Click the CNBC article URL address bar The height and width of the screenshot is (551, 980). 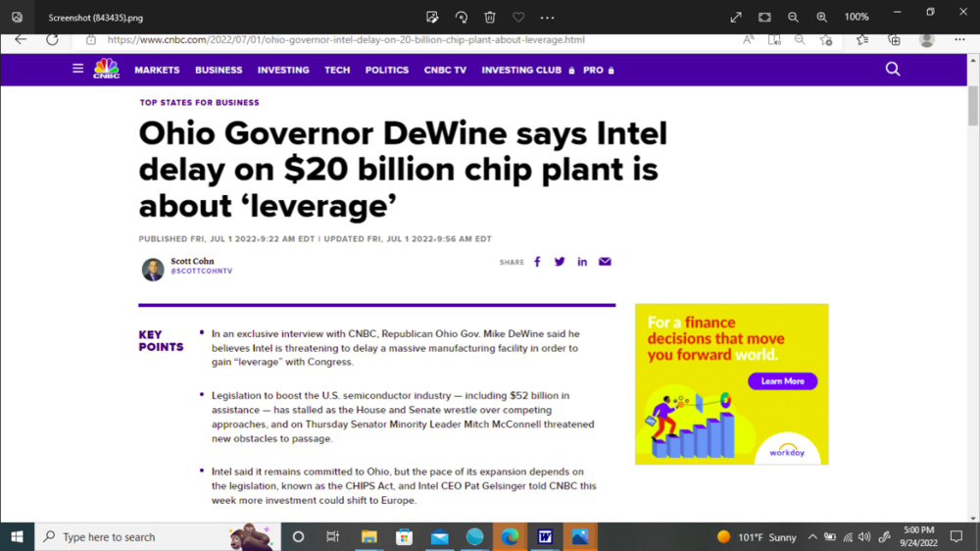(346, 40)
